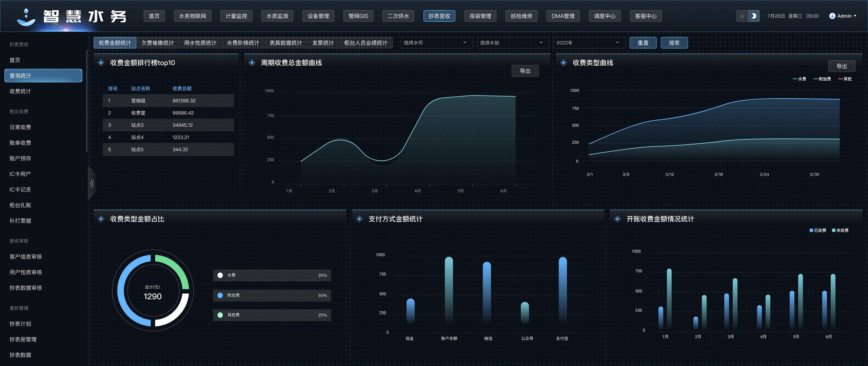
Task: Click diamond icon beside 收费金额排行榜top10
Action: (101, 63)
